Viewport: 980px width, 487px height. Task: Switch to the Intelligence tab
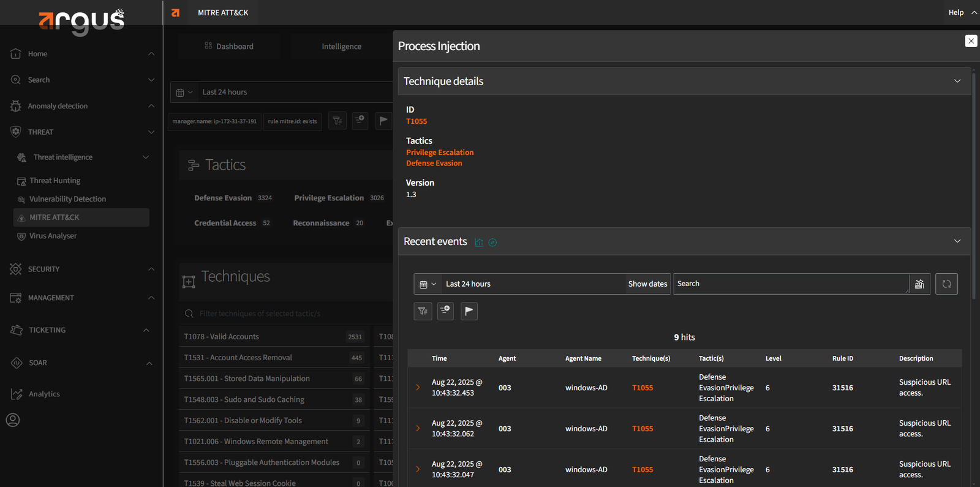tap(341, 47)
